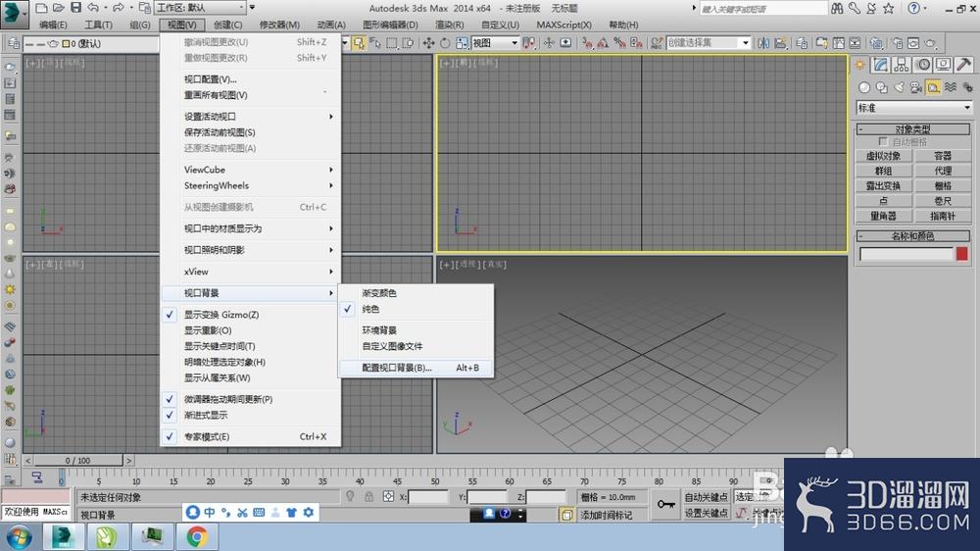Click the 虚拟对象 helper button
The height and width of the screenshot is (551, 980).
883,156
